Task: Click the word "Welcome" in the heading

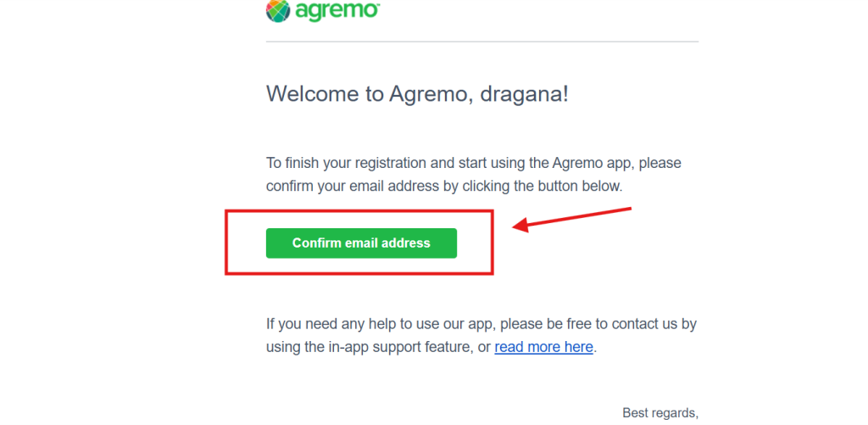Action: 314,93
